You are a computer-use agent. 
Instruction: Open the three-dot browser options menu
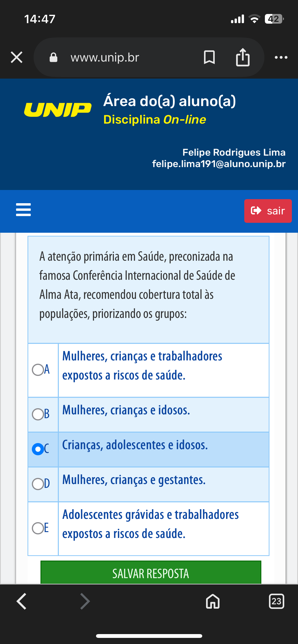(281, 57)
